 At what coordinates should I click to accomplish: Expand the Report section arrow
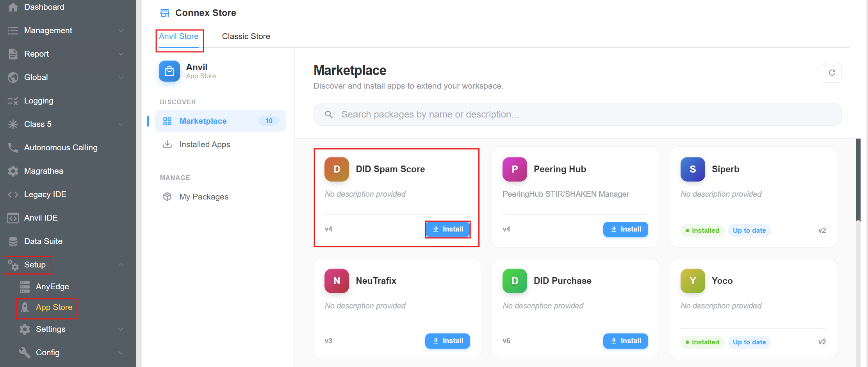[121, 54]
